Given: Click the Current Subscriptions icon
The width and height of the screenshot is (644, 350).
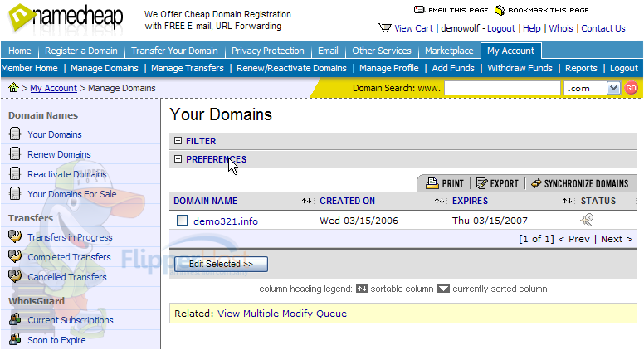Looking at the screenshot, I should click(x=15, y=319).
